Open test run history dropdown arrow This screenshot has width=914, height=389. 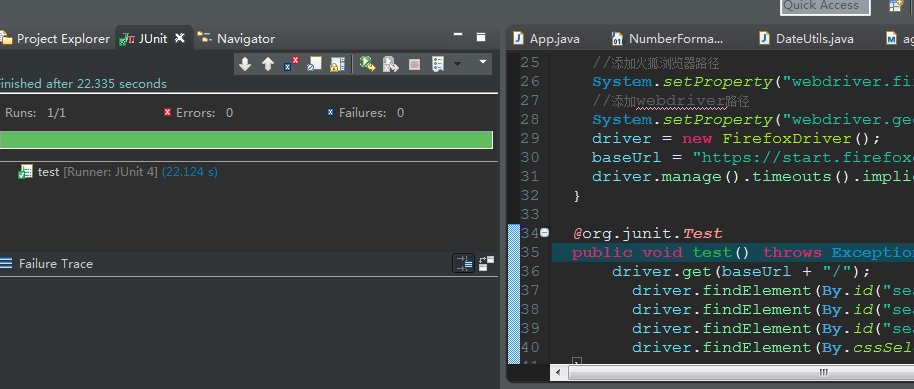click(x=458, y=64)
